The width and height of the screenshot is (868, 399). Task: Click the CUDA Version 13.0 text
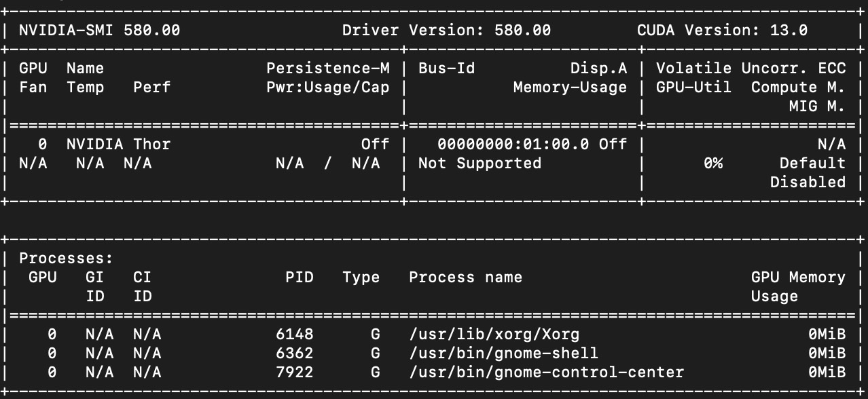pos(721,31)
